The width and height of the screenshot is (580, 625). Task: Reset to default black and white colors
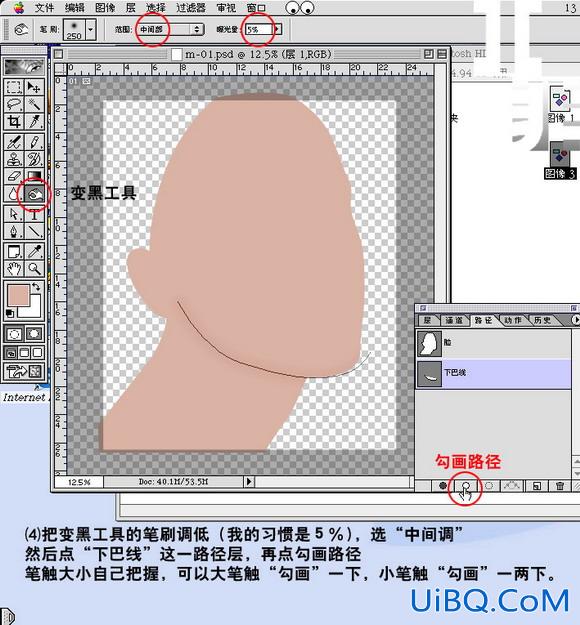pyautogui.click(x=10, y=314)
